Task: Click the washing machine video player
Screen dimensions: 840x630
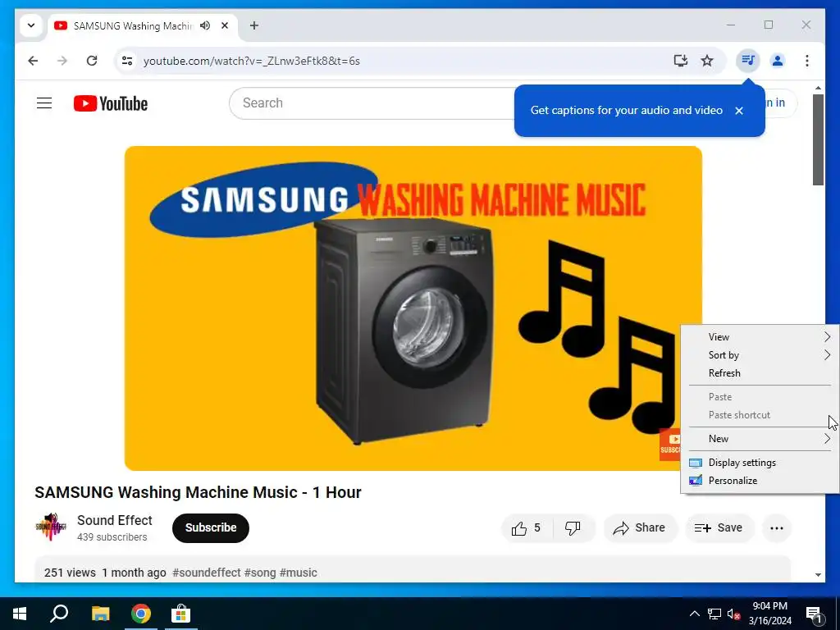Action: (413, 308)
